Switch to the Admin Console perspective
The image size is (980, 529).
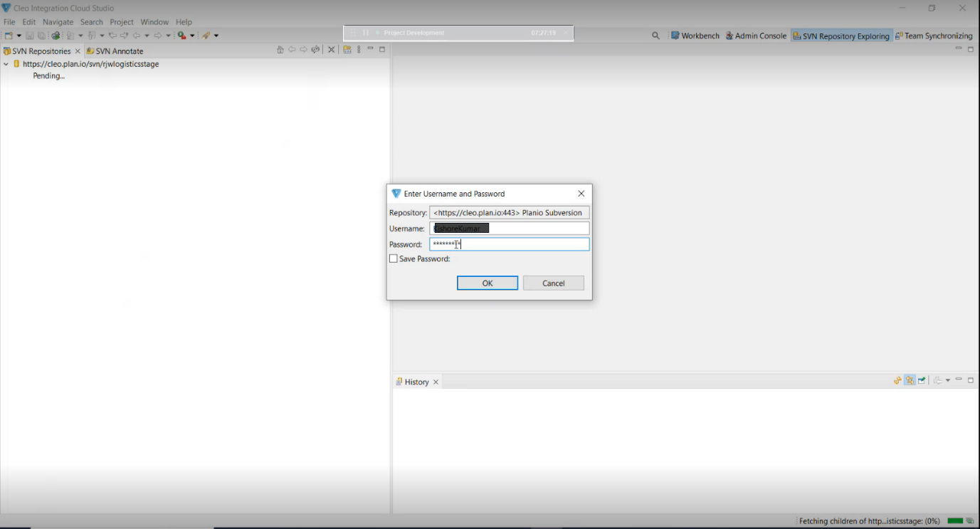tap(756, 36)
